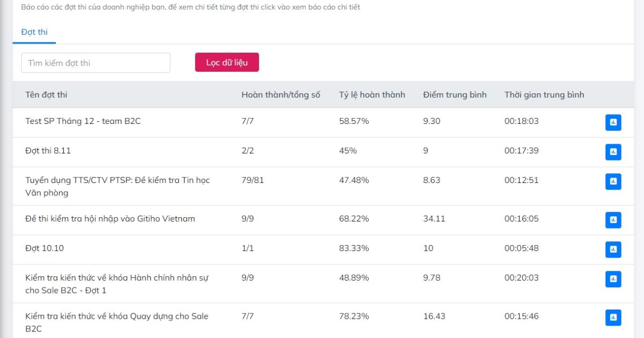This screenshot has height=338, width=644.
Task: View report icon for Quay dựng exam
Action: click(x=613, y=318)
